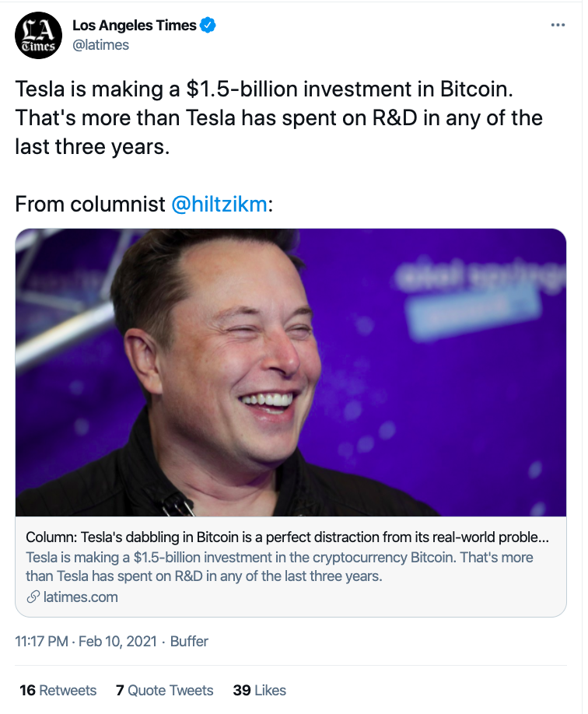Click the 'From columnist' text line

[89, 205]
